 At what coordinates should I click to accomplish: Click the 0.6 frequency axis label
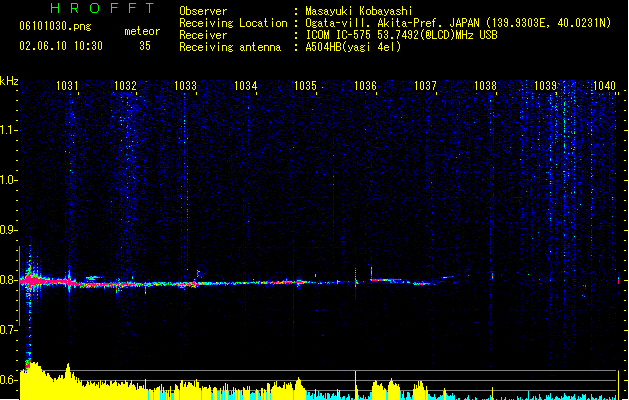pyautogui.click(x=8, y=380)
